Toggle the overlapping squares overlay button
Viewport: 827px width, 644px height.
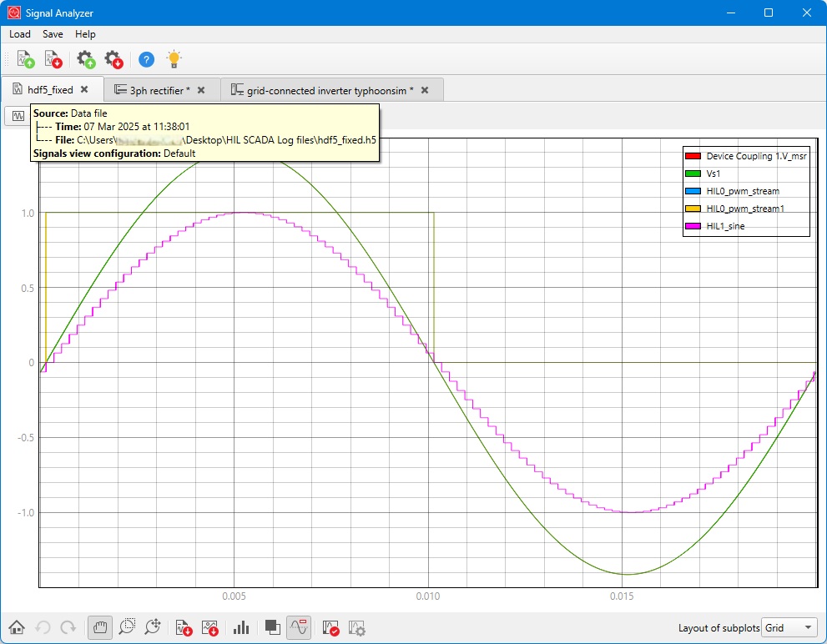[272, 627]
